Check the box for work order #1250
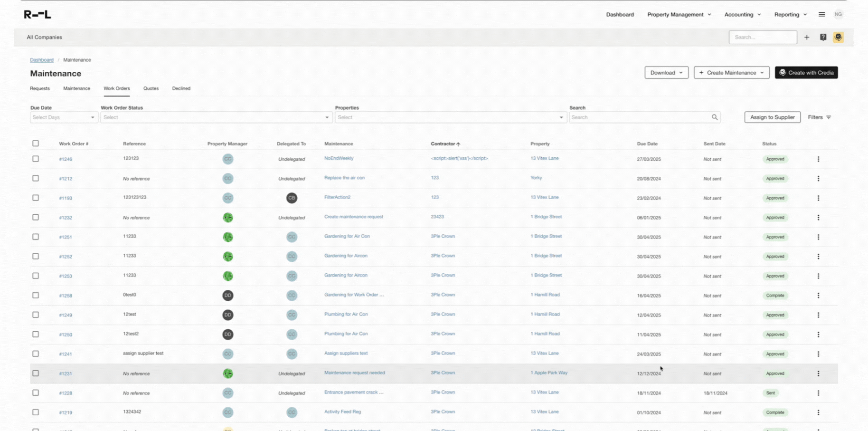The width and height of the screenshot is (868, 431). point(36,334)
